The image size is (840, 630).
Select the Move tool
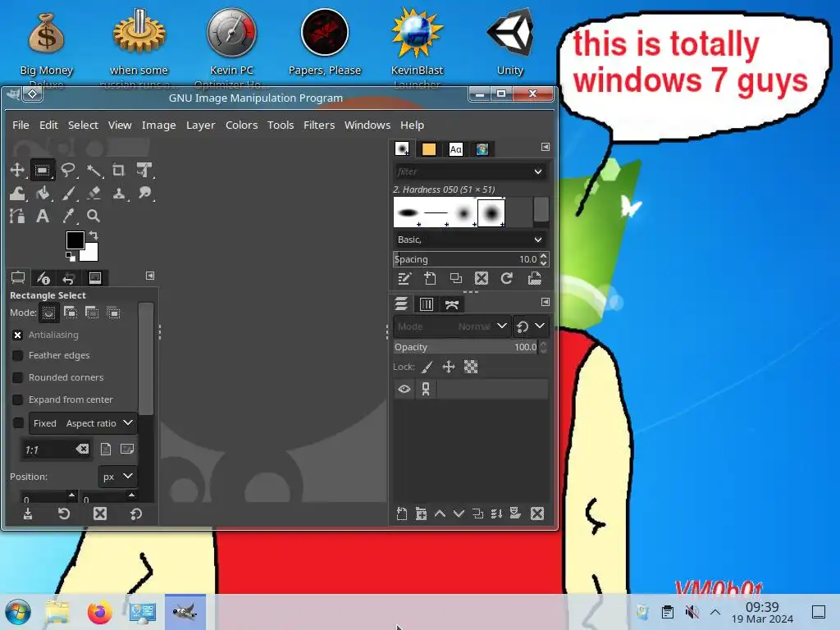17,171
